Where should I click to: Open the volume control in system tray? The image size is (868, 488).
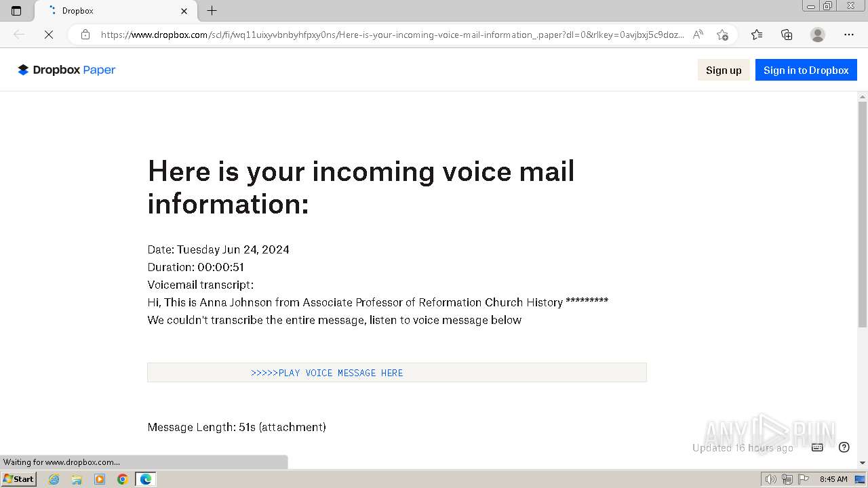[771, 479]
